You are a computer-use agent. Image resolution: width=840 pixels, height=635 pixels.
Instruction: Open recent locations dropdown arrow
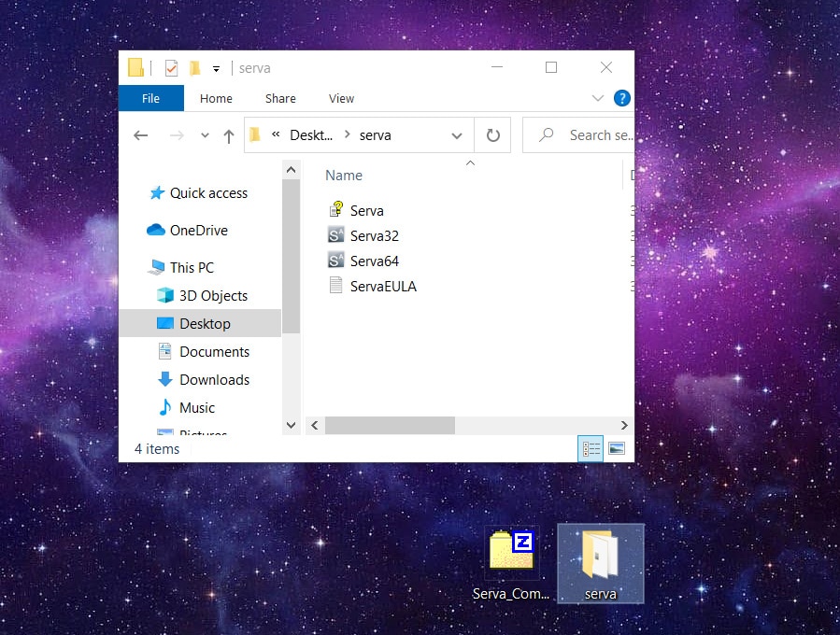[205, 135]
